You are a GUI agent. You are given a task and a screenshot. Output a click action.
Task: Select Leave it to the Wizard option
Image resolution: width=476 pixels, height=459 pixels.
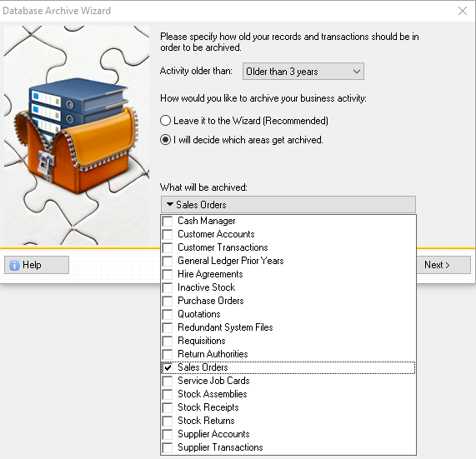165,121
